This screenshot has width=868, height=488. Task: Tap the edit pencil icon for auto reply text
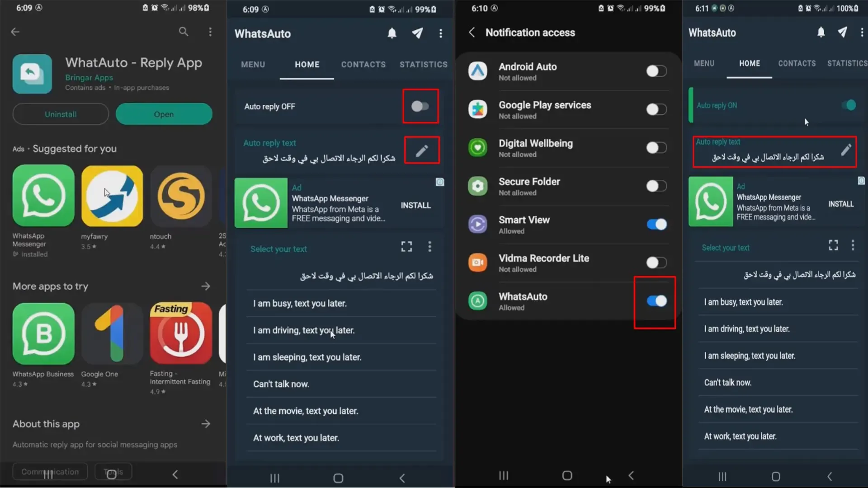tap(421, 151)
